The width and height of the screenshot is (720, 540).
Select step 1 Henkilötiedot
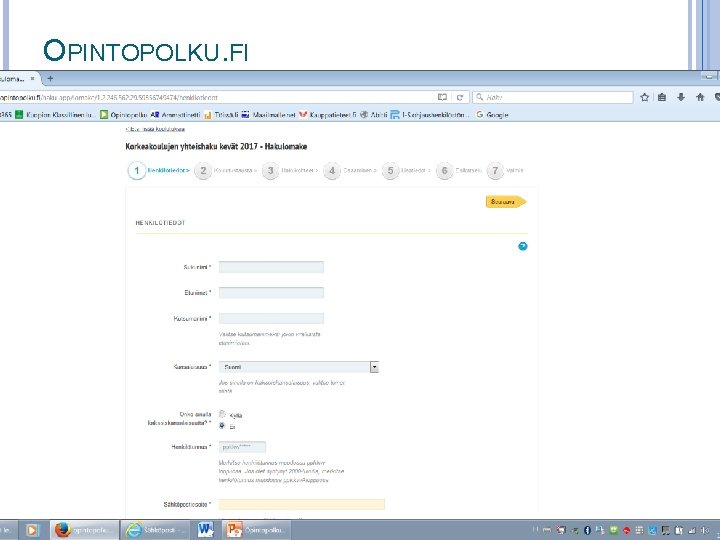(158, 170)
